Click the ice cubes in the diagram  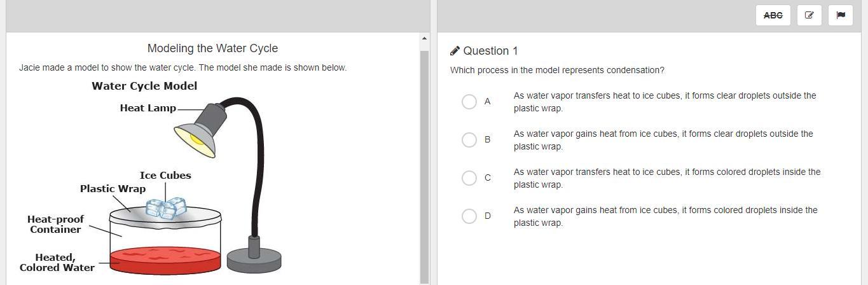click(167, 208)
